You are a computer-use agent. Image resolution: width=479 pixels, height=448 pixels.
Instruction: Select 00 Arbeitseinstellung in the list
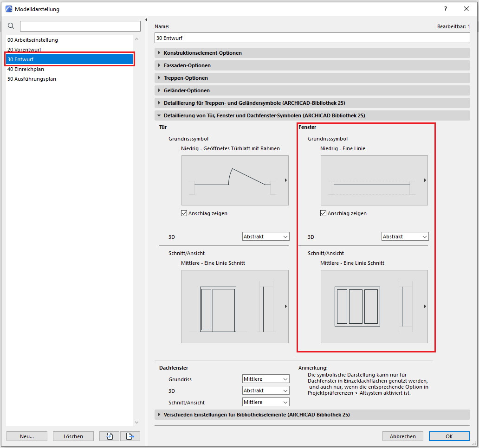pos(32,40)
